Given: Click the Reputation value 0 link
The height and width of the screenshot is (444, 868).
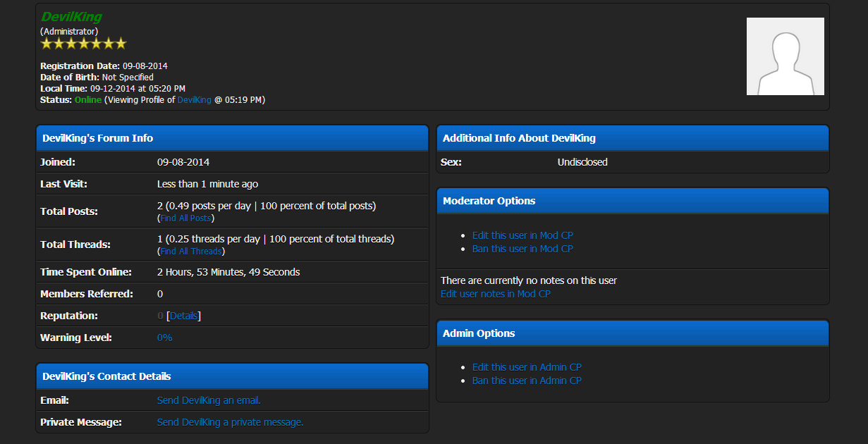Looking at the screenshot, I should [x=160, y=316].
